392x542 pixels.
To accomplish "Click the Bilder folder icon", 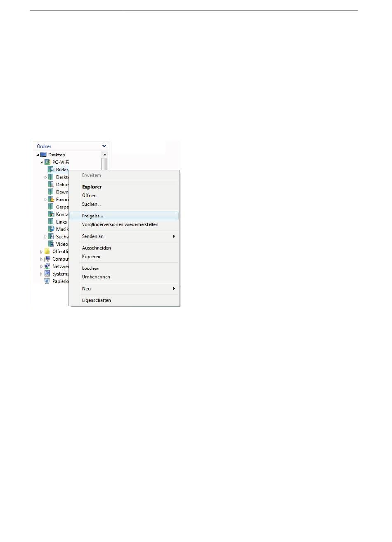I will 51,170.
